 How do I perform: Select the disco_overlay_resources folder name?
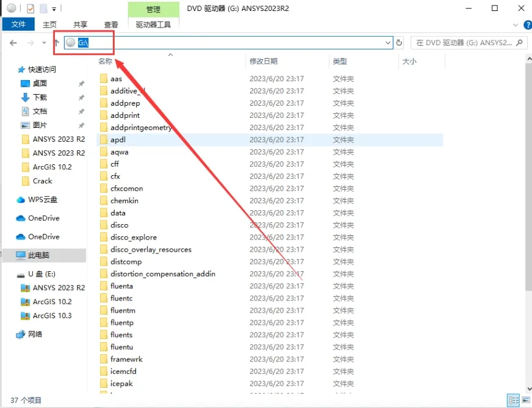(151, 250)
